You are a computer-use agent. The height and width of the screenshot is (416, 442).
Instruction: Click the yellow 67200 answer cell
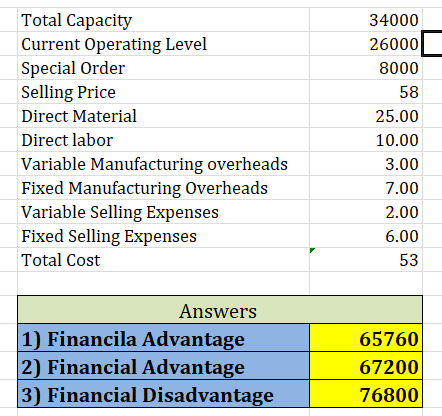coord(366,366)
